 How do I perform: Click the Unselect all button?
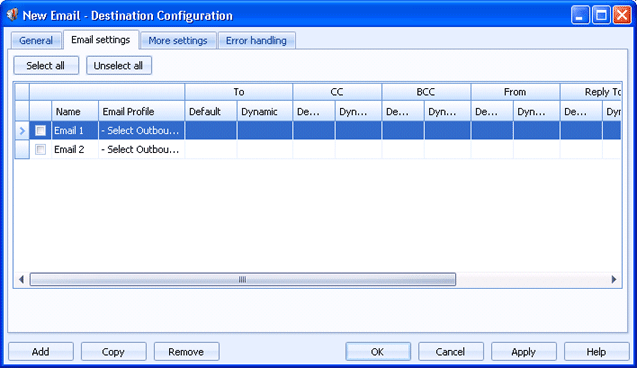pos(119,65)
